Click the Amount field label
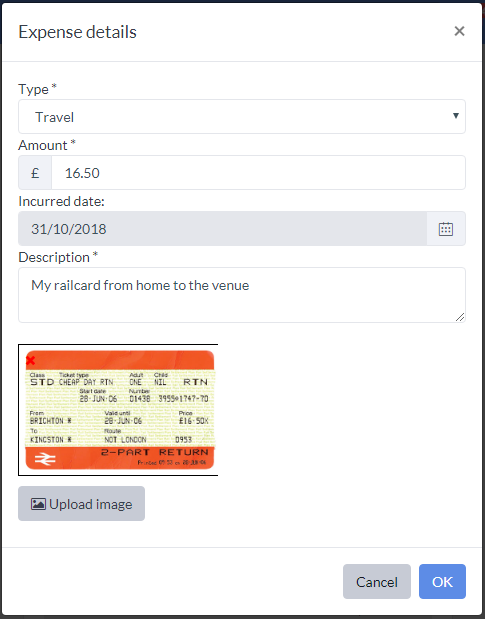The height and width of the screenshot is (619, 485). [47, 145]
